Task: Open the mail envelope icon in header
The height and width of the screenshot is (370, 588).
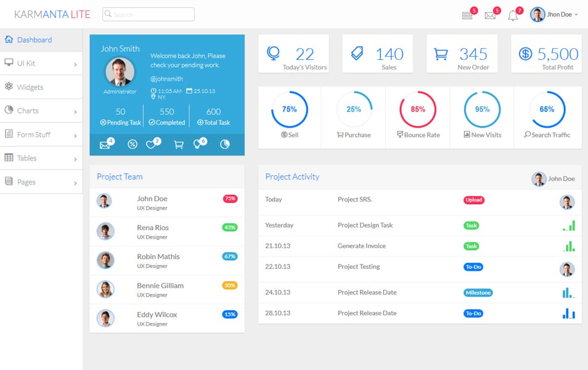Action: (x=490, y=15)
